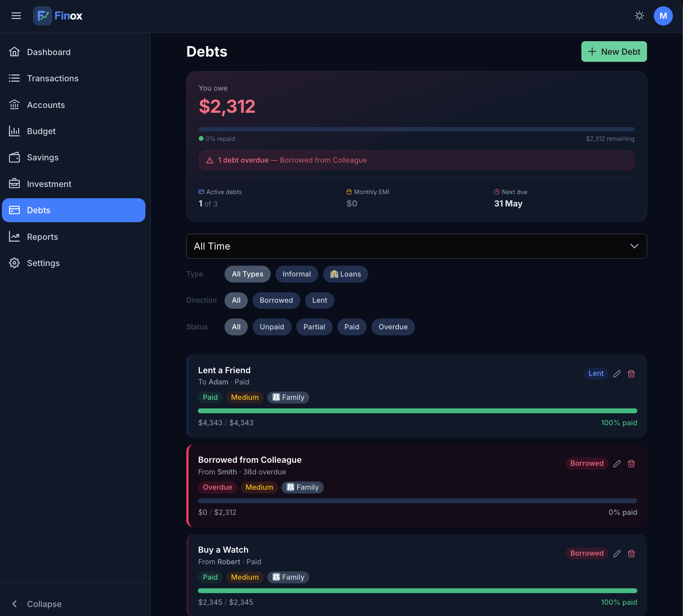Click the Finox brand name
This screenshot has height=616, width=683.
[x=68, y=16]
